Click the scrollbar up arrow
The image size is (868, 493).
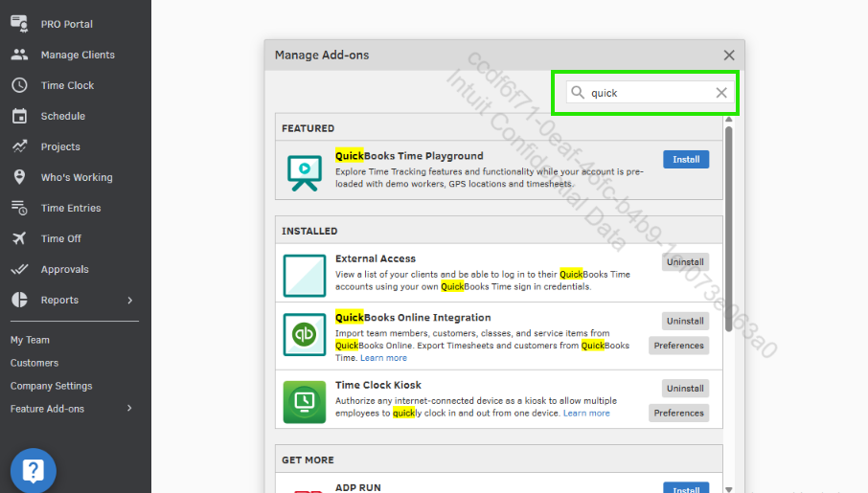pos(728,120)
